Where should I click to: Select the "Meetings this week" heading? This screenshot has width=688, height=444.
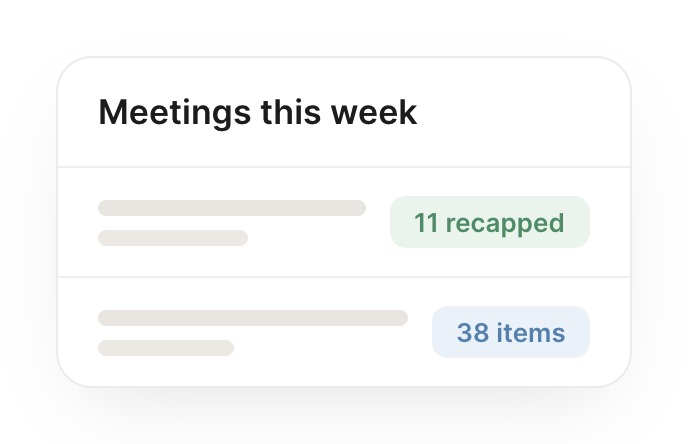click(x=258, y=113)
